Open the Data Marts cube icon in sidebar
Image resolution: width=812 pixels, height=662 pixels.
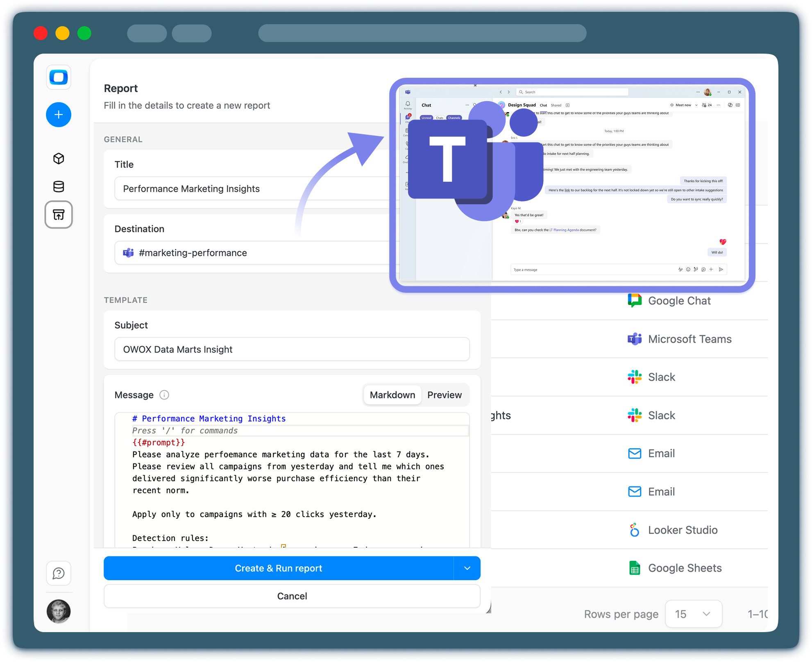[59, 159]
